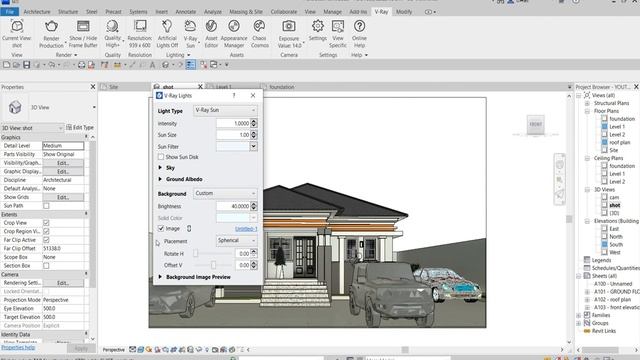Adjust the Offset V slider
The height and width of the screenshot is (360, 640).
[x=213, y=265]
